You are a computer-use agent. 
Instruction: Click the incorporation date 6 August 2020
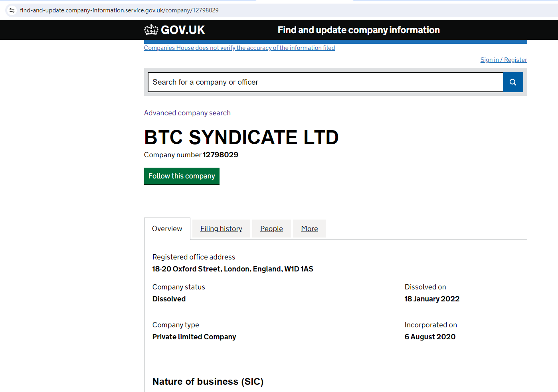(430, 337)
